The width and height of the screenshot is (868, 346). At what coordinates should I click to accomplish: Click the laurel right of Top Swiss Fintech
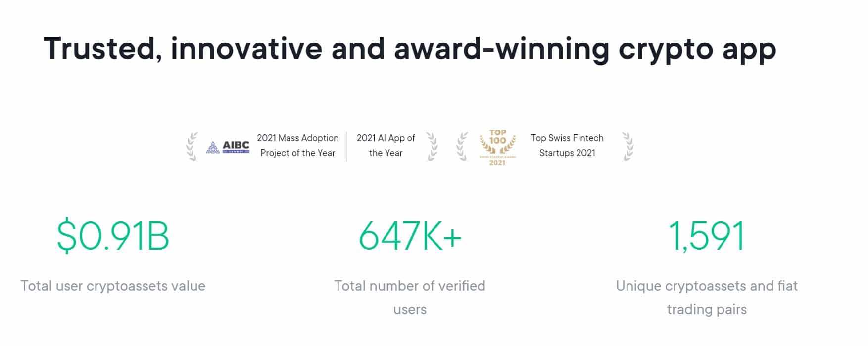pos(627,146)
